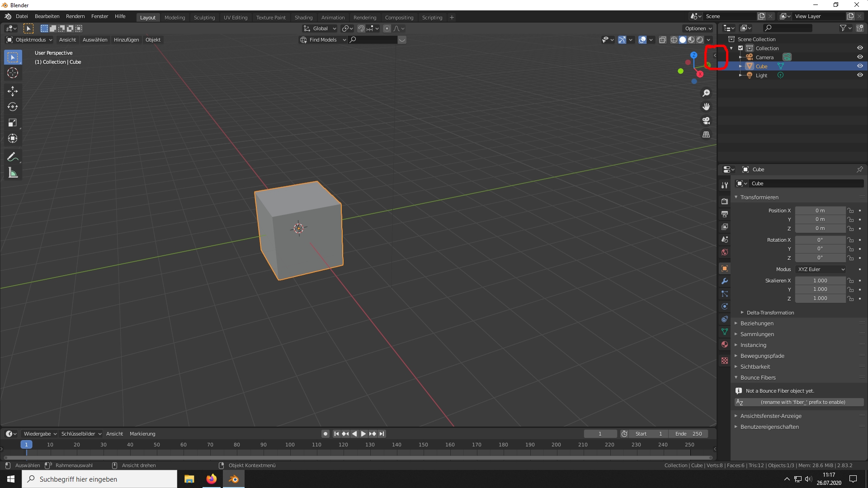868x488 pixels.
Task: Switch to orthographic grid view icon
Action: click(706, 134)
